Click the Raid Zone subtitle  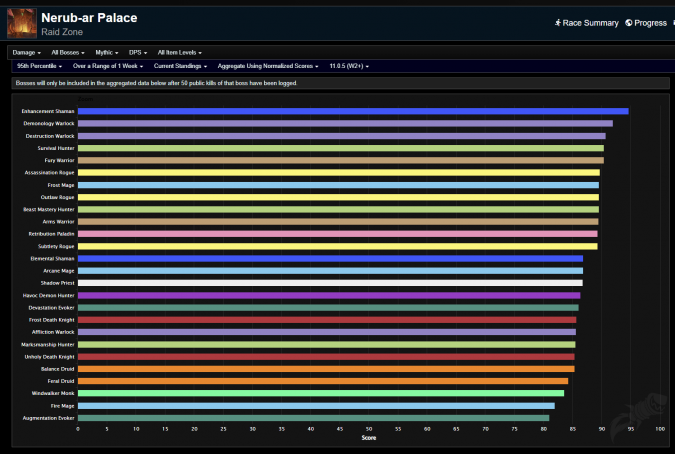tap(62, 32)
